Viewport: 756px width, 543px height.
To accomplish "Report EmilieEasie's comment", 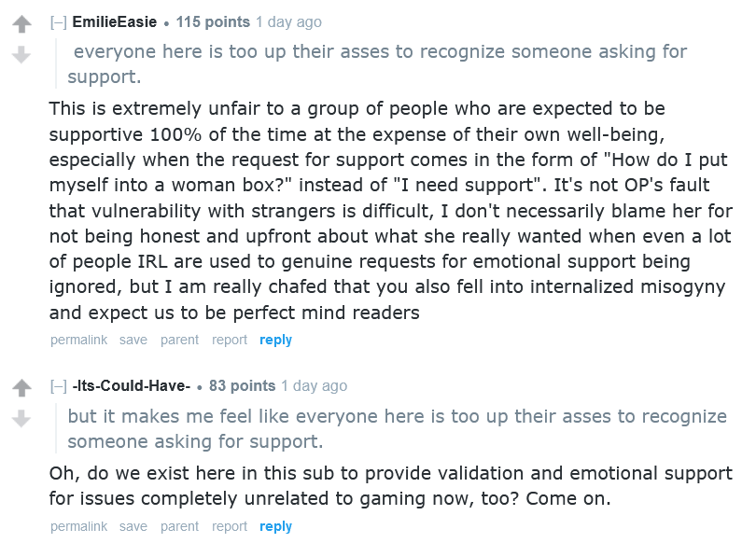I will click(230, 341).
